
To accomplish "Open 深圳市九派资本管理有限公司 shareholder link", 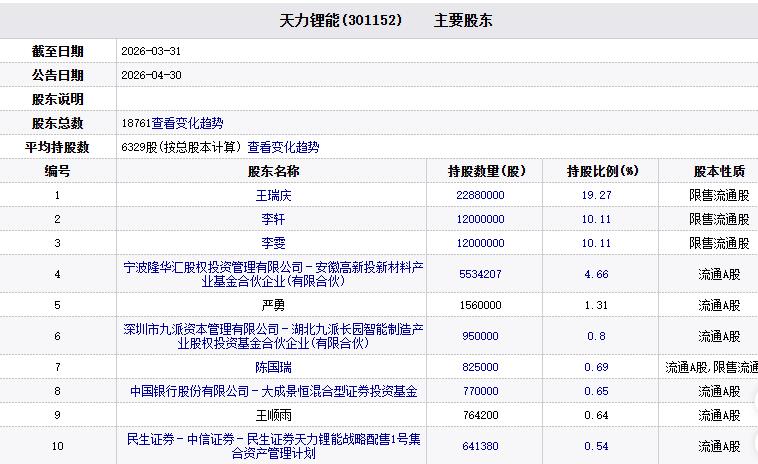I will tap(274, 336).
